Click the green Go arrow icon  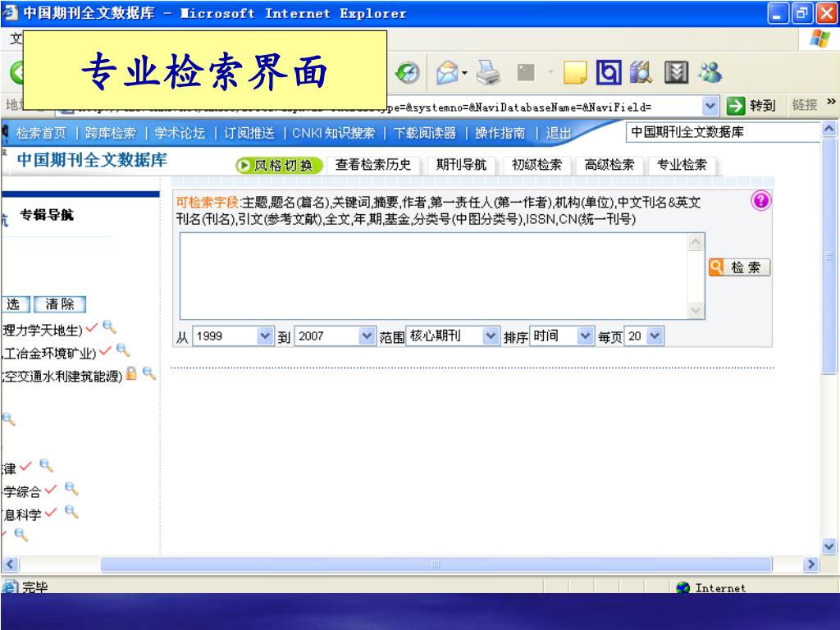point(736,106)
